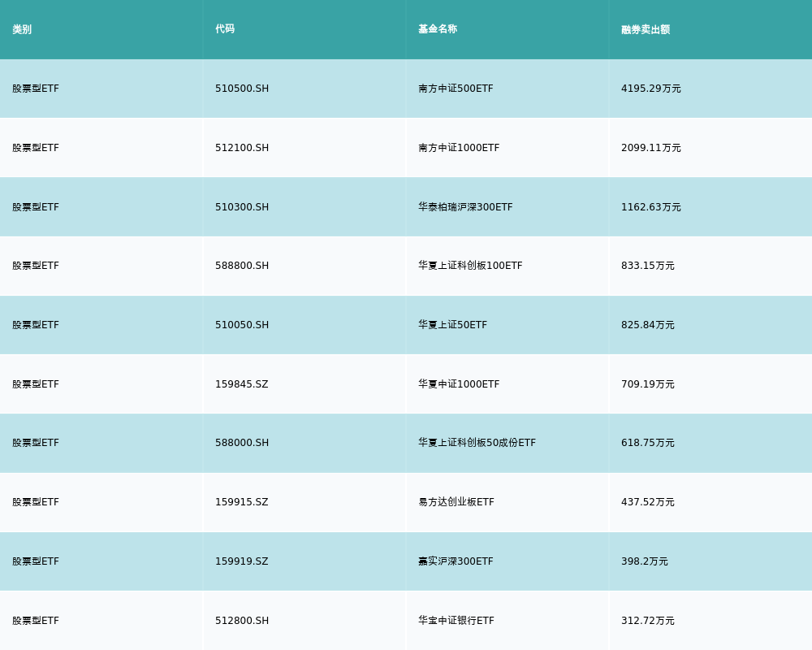Image resolution: width=812 pixels, height=650 pixels.
Task: Click 股票型ETF in the 588800.SH row
Action: (36, 266)
